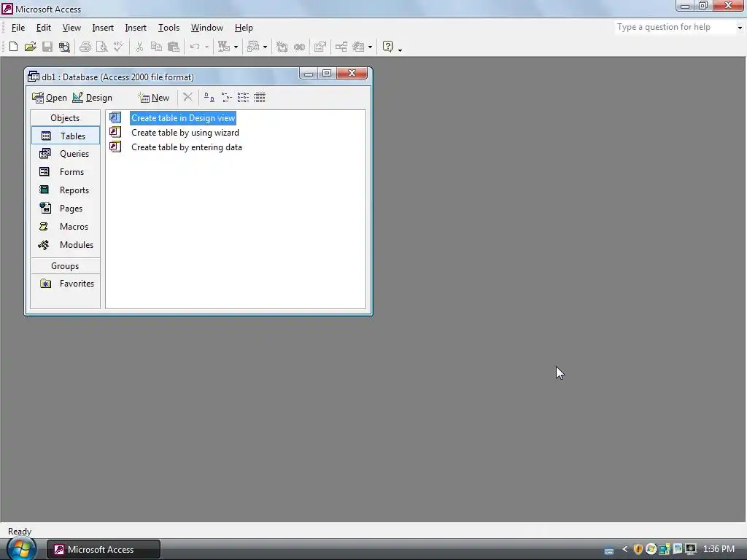Click the security shield tray icon
Screen dimensions: 747x560
[x=638, y=549]
